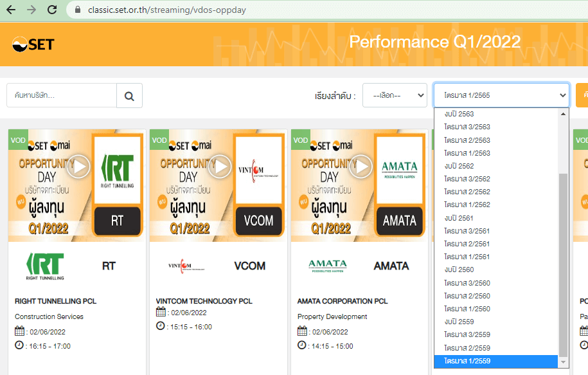The image size is (588, 375).
Task: Click the company search input field
Action: click(62, 96)
